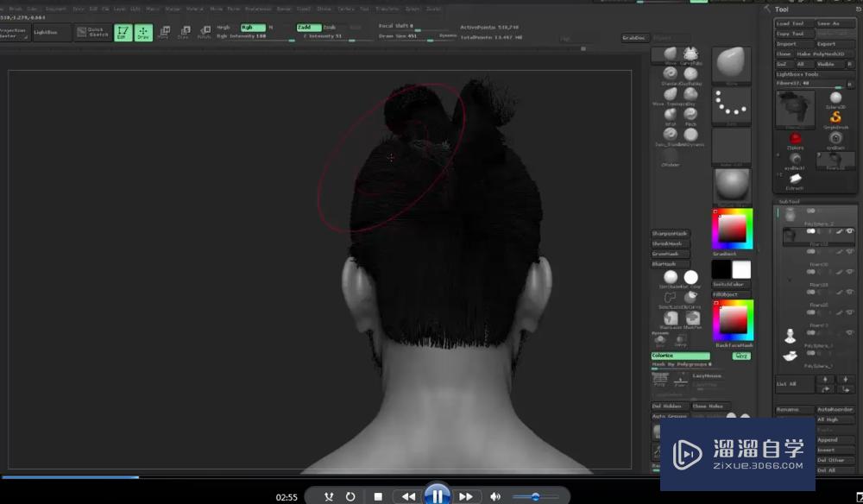Screen dimensions: 863x504
Task: Pick the Sphere3D tool
Action: pos(835,98)
